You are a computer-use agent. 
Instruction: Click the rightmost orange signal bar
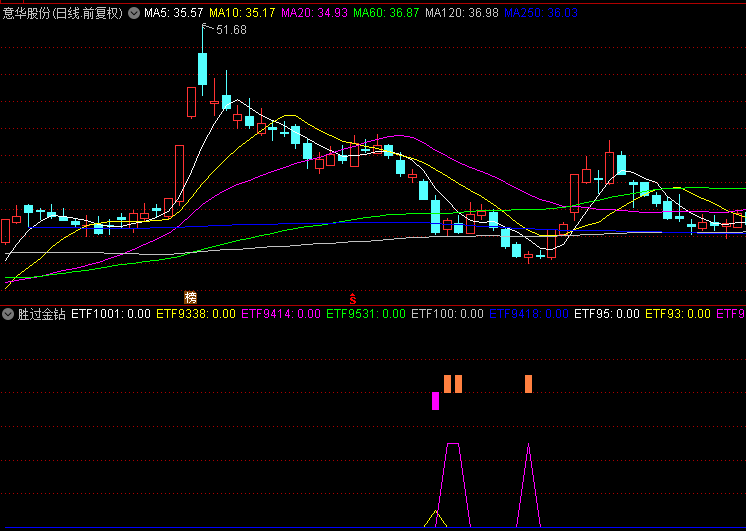pos(528,384)
